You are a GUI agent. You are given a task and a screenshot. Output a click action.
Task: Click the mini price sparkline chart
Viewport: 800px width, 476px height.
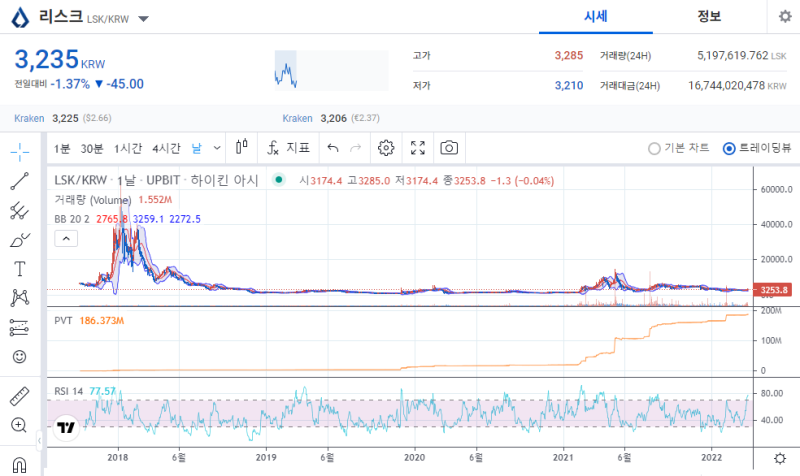point(331,70)
